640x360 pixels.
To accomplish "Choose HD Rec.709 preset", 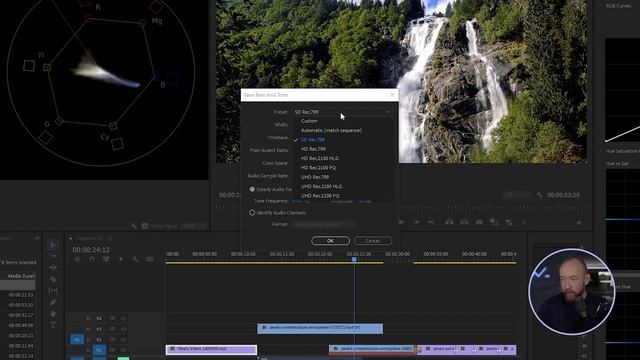I will point(313,149).
